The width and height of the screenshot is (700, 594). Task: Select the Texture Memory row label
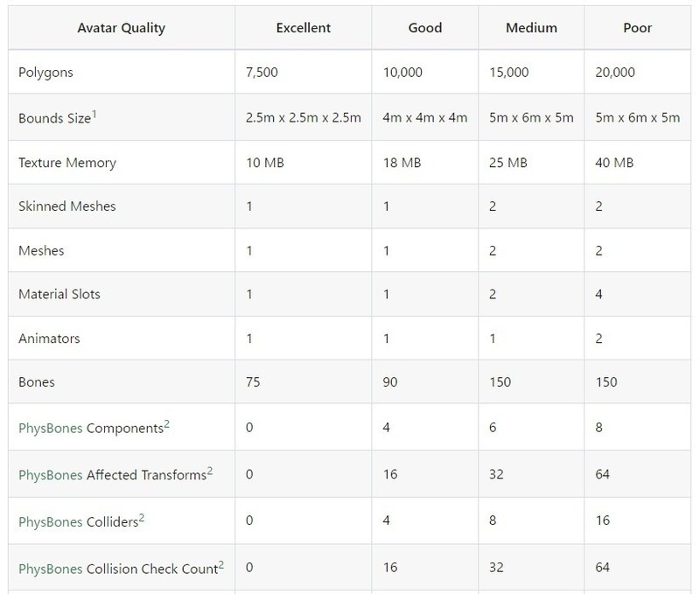point(67,163)
